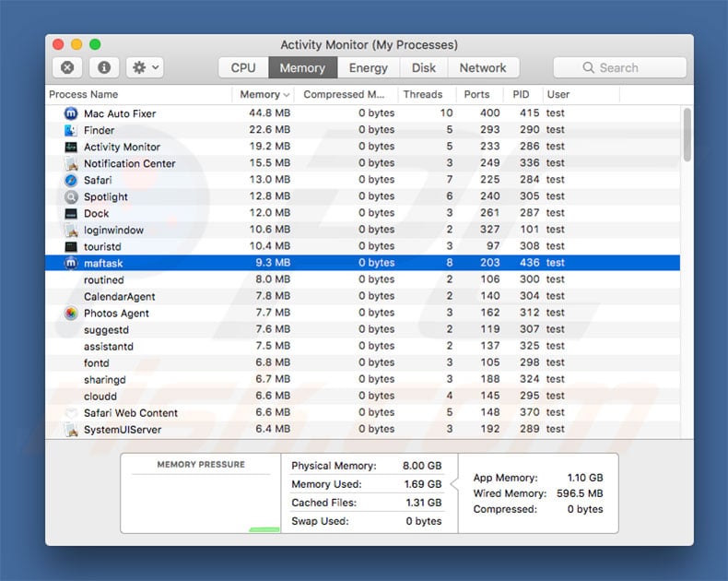Sort by PID column header
The image size is (728, 581).
tap(523, 94)
